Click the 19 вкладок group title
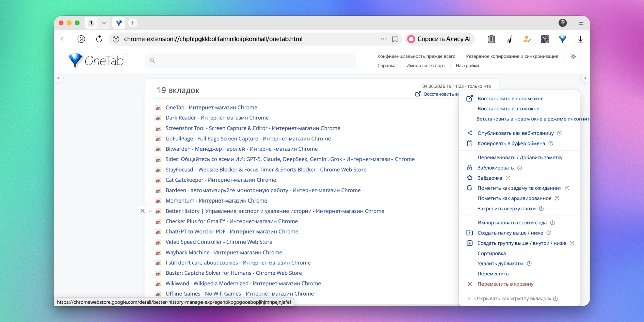 click(178, 90)
